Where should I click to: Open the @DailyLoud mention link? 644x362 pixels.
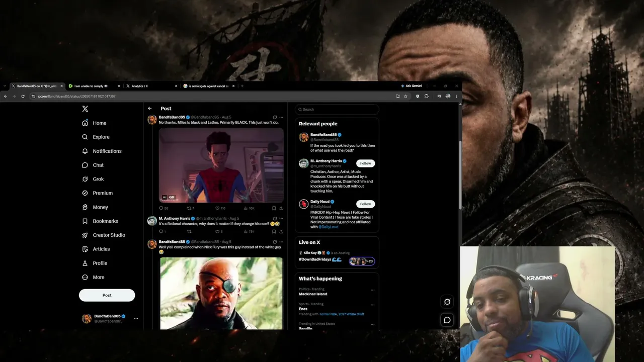pyautogui.click(x=328, y=227)
